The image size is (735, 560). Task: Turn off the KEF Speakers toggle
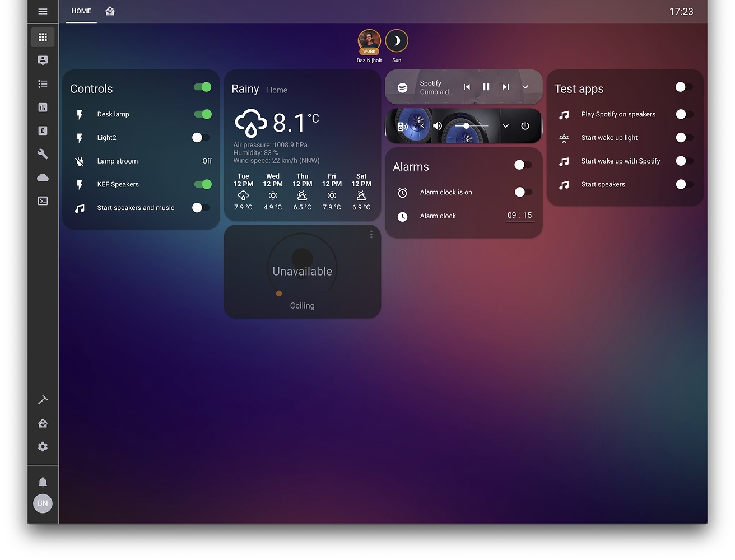[203, 184]
